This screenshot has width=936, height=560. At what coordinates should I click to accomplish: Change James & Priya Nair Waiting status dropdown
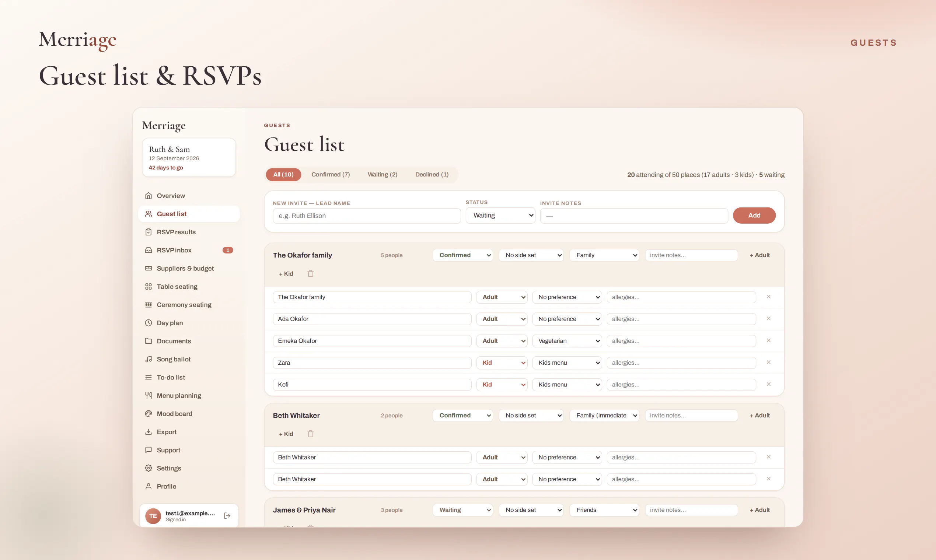pyautogui.click(x=463, y=510)
